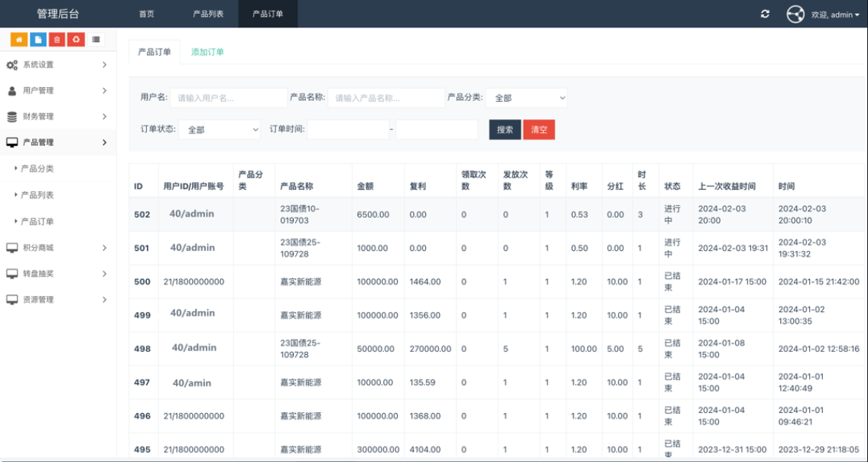This screenshot has width=868, height=462.
Task: Select 产品订单 in top navigation
Action: point(268,14)
